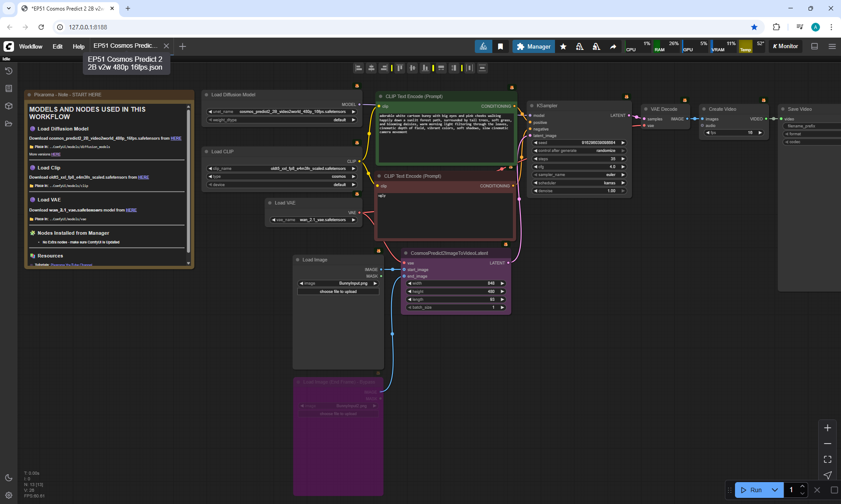The height and width of the screenshot is (504, 841).
Task: Open the sampler_name euler dropdown
Action: [x=579, y=175]
